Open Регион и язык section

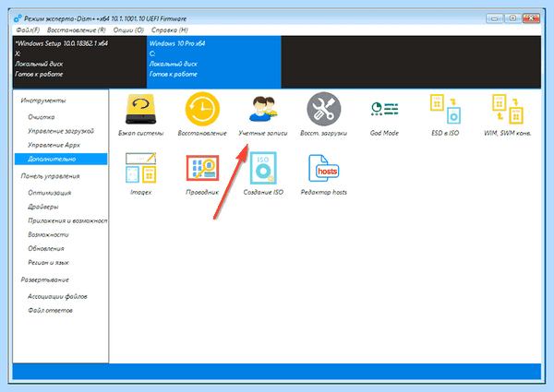(x=48, y=263)
